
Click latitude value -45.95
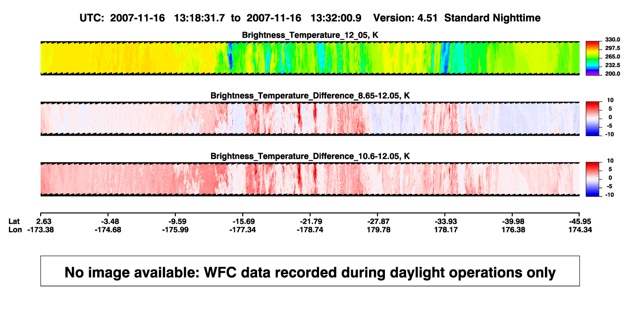pos(580,221)
